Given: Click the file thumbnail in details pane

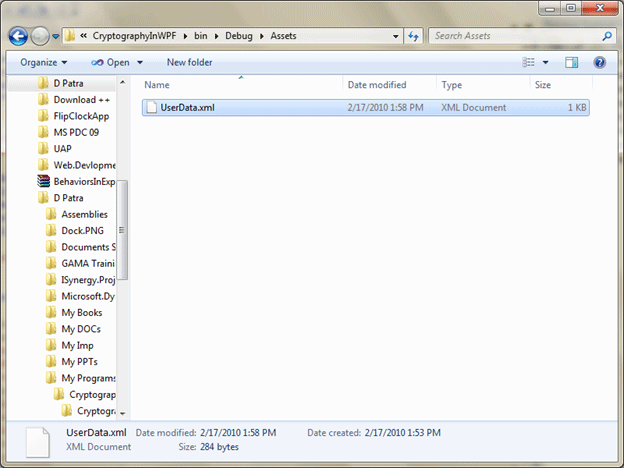Looking at the screenshot, I should (x=38, y=442).
